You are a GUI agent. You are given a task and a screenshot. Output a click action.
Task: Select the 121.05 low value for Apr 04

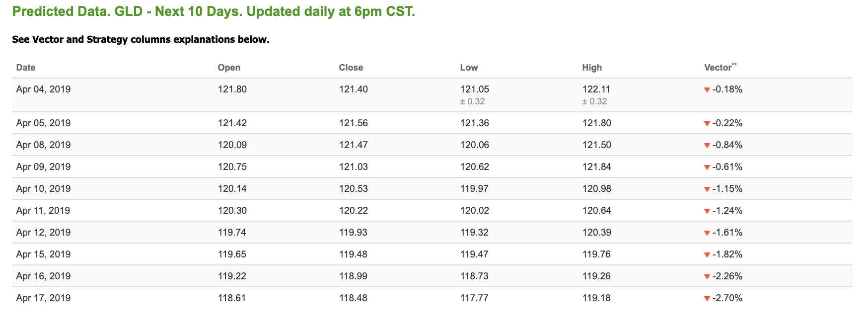click(x=475, y=89)
